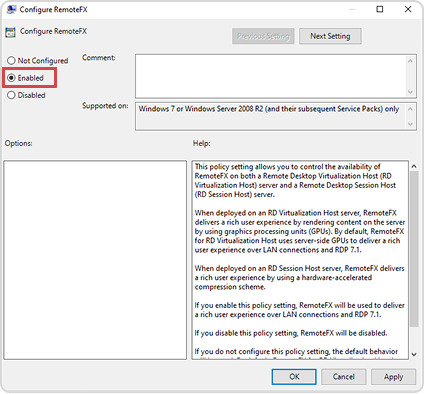
Task: Click the Help pane scroll down arrow
Action: point(414,354)
